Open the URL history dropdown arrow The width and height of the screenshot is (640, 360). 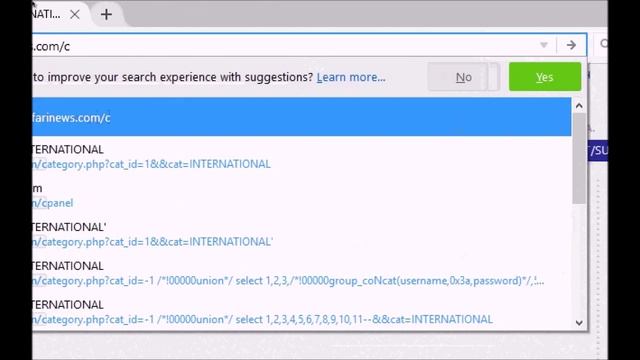click(544, 45)
